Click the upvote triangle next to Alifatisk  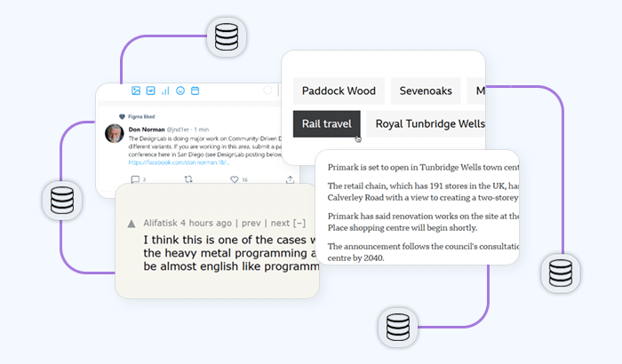pos(132,224)
